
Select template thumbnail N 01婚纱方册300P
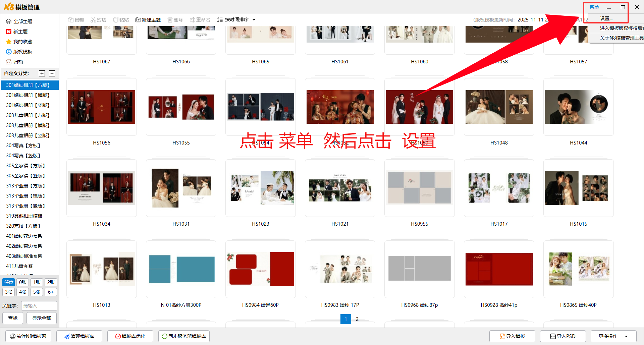click(181, 269)
